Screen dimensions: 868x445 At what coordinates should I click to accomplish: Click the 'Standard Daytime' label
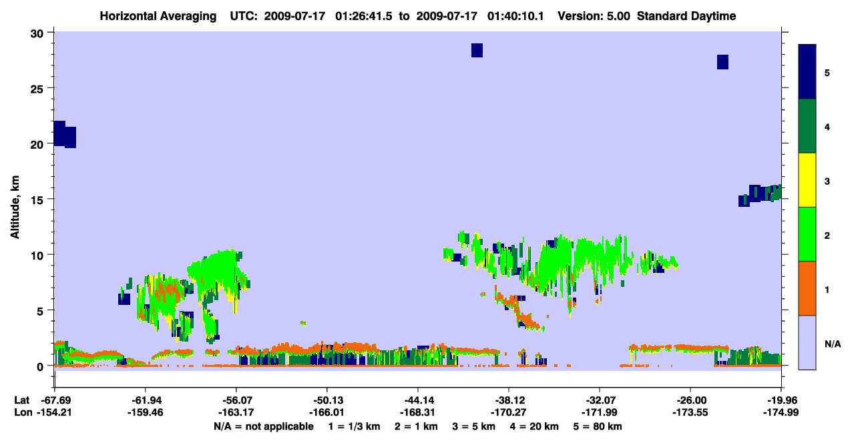coord(686,16)
